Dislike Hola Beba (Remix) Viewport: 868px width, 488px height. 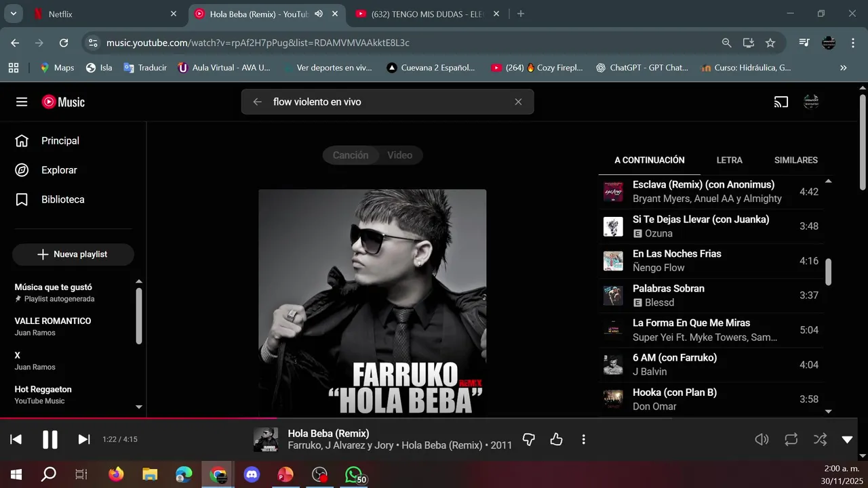click(529, 439)
